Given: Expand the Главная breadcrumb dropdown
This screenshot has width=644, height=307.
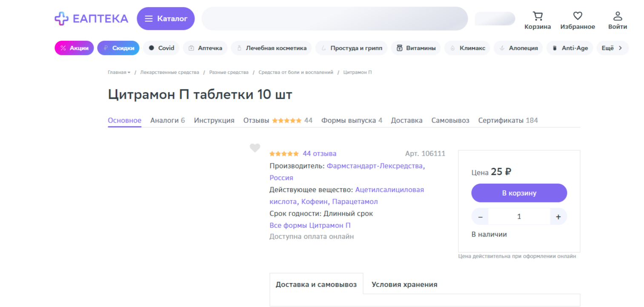Looking at the screenshot, I should point(119,72).
